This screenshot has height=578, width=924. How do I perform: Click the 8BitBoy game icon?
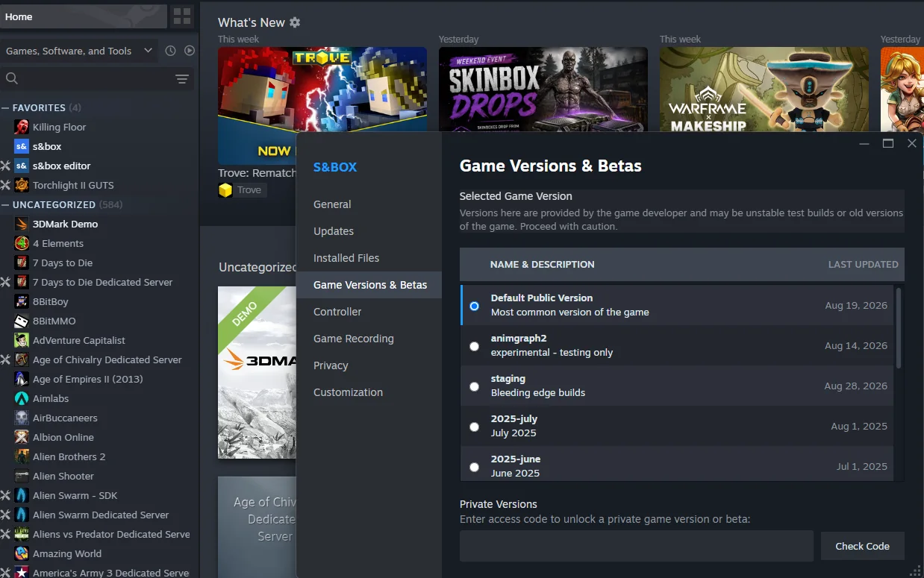pos(22,301)
